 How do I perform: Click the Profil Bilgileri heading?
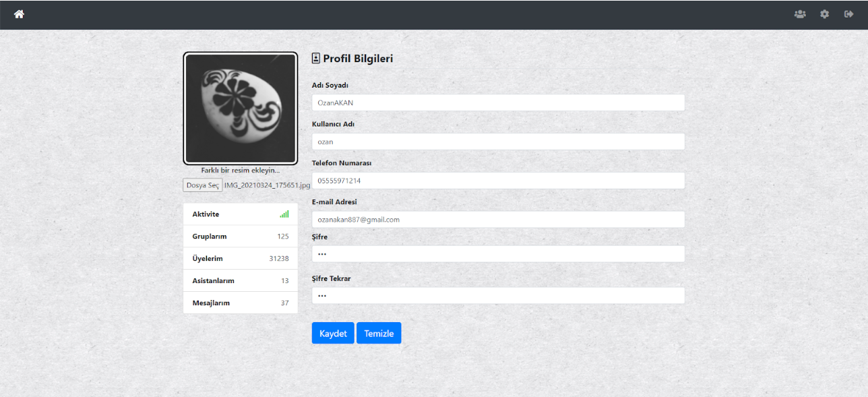358,59
